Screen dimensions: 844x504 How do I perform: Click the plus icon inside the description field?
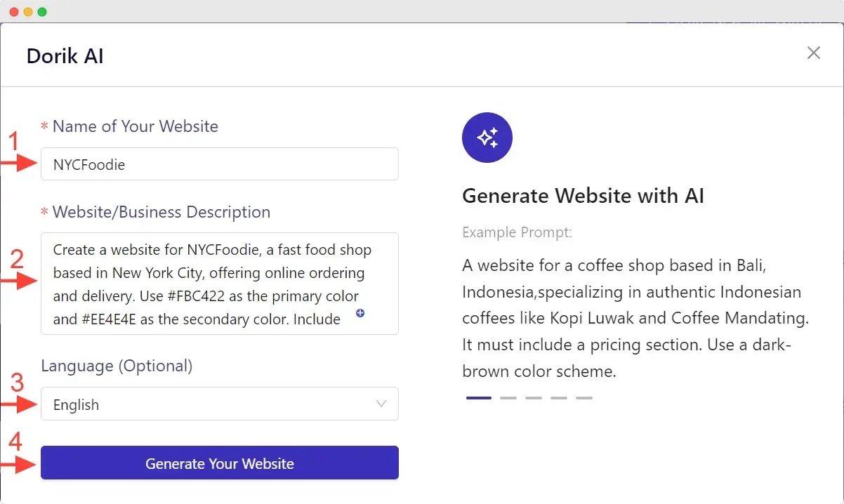point(360,314)
